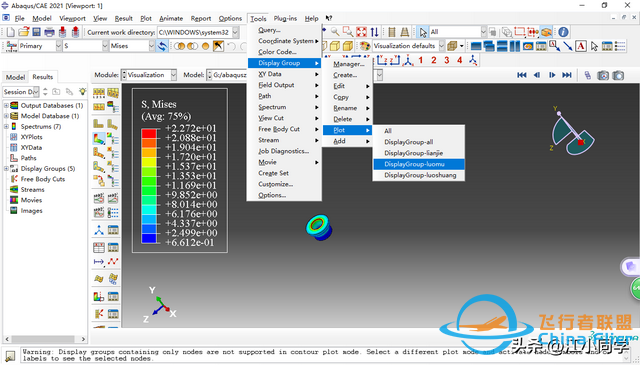Screen dimensions: 640x365
Task: Click the field output sync arrows icon
Action: pyautogui.click(x=162, y=46)
